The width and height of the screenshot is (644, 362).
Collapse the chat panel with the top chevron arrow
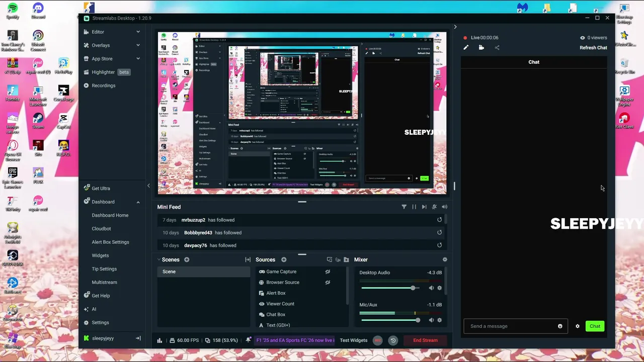tap(455, 27)
